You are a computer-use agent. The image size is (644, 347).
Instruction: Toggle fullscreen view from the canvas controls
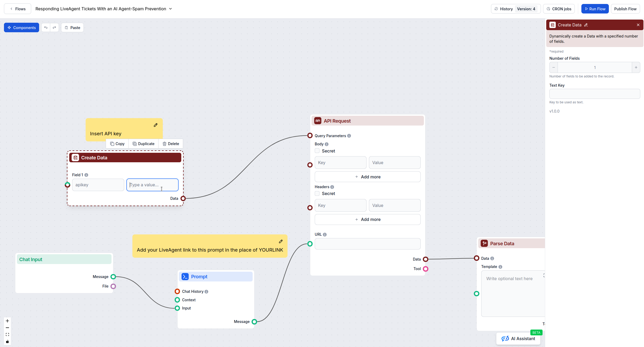coord(7,334)
